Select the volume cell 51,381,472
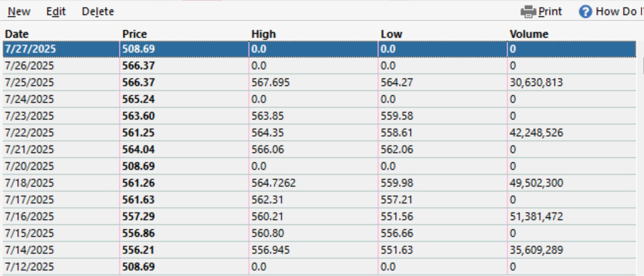Screen dimensions: 644x276 [x=536, y=216]
